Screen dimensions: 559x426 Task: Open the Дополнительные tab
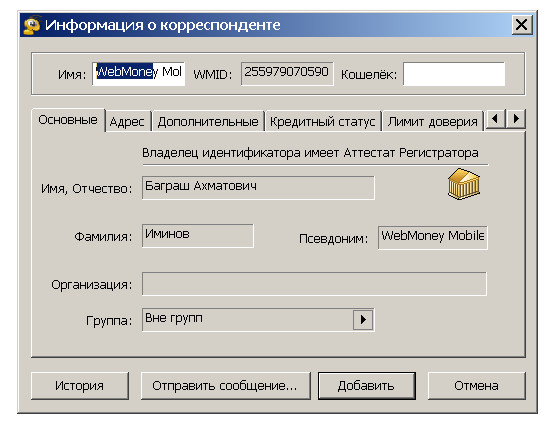pos(208,122)
